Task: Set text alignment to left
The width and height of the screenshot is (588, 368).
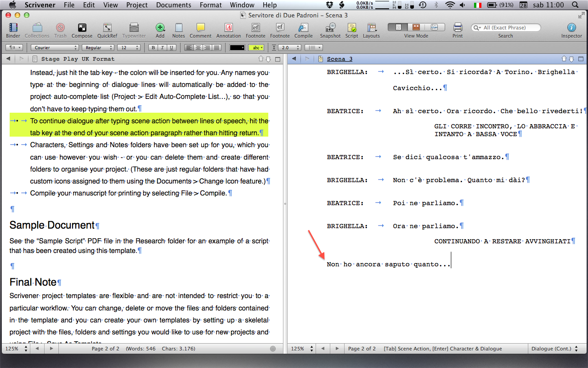Action: tap(188, 47)
